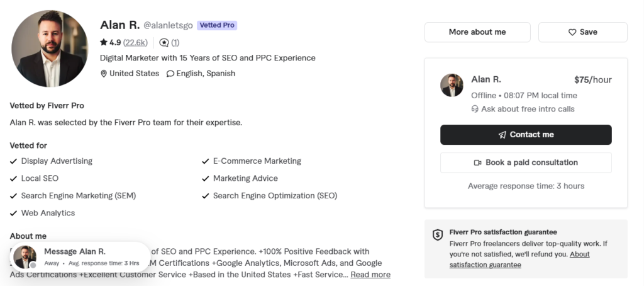The width and height of the screenshot is (644, 286).
Task: Click the checkmark next to Web Analytics
Action: coord(14,213)
